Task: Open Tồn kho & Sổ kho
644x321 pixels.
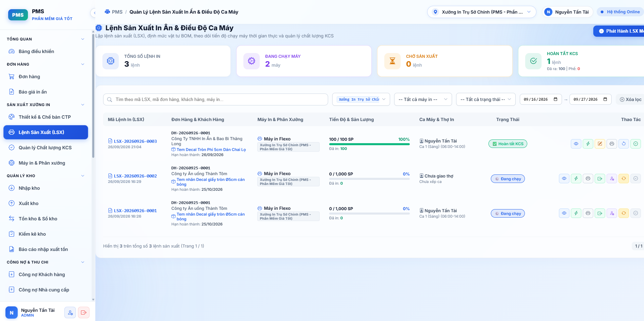Action: 46,219
